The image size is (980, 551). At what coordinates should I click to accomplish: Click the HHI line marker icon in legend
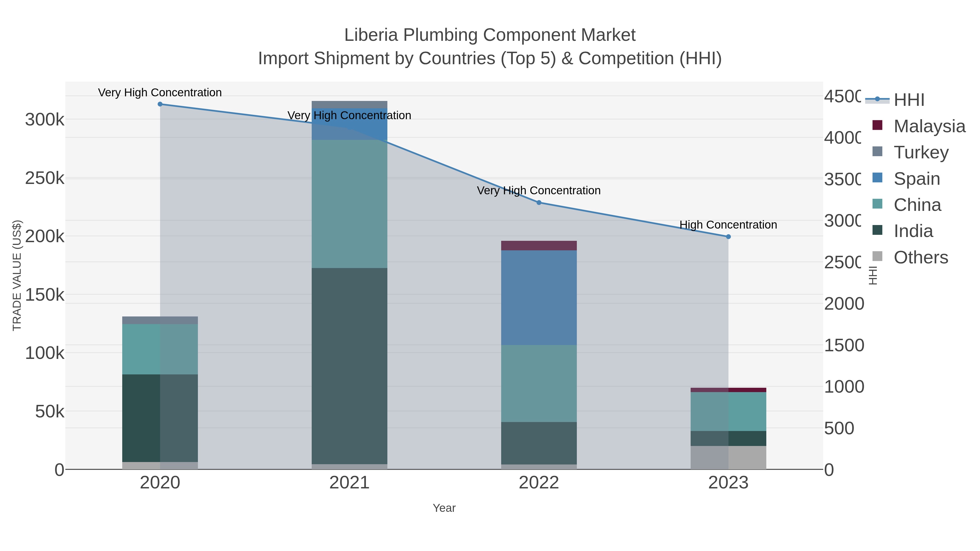tap(877, 99)
